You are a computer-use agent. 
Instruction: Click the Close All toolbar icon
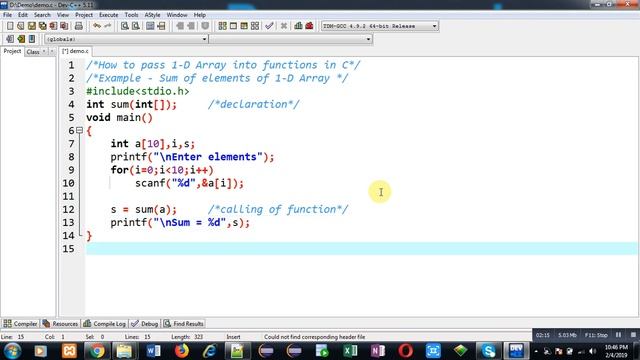(64, 26)
